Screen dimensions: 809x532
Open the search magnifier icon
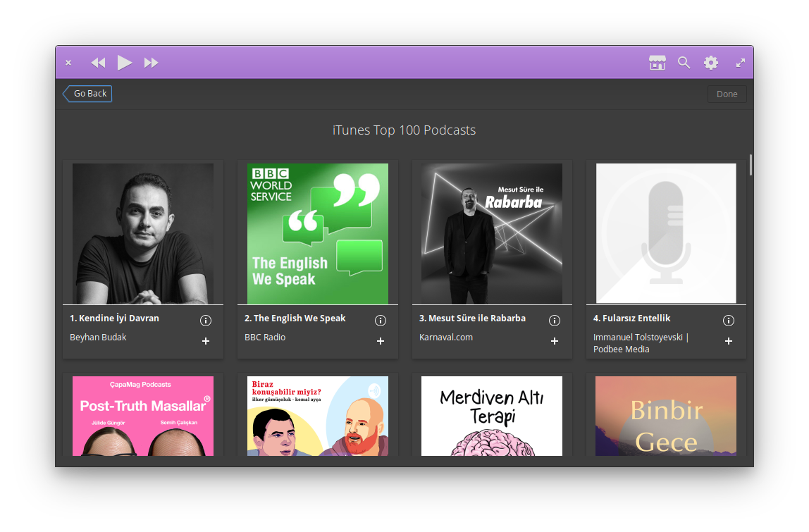click(x=684, y=63)
